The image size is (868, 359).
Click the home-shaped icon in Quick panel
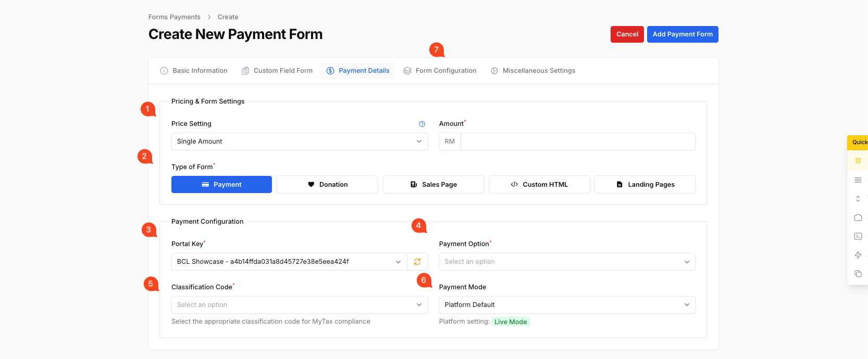(x=858, y=217)
